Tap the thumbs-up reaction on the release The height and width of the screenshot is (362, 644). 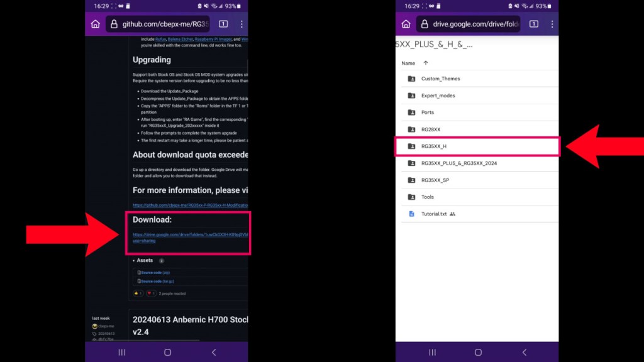tap(138, 293)
